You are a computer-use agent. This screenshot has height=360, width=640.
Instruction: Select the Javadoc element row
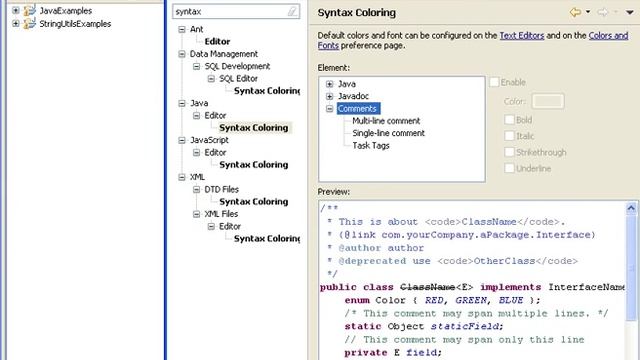click(x=353, y=96)
